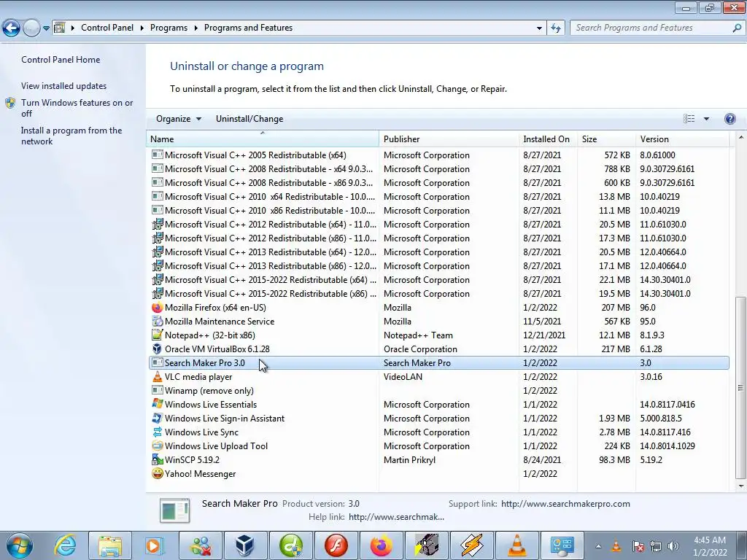Select Windows Live Upload Tool entry
The width and height of the screenshot is (747, 560).
(438, 446)
